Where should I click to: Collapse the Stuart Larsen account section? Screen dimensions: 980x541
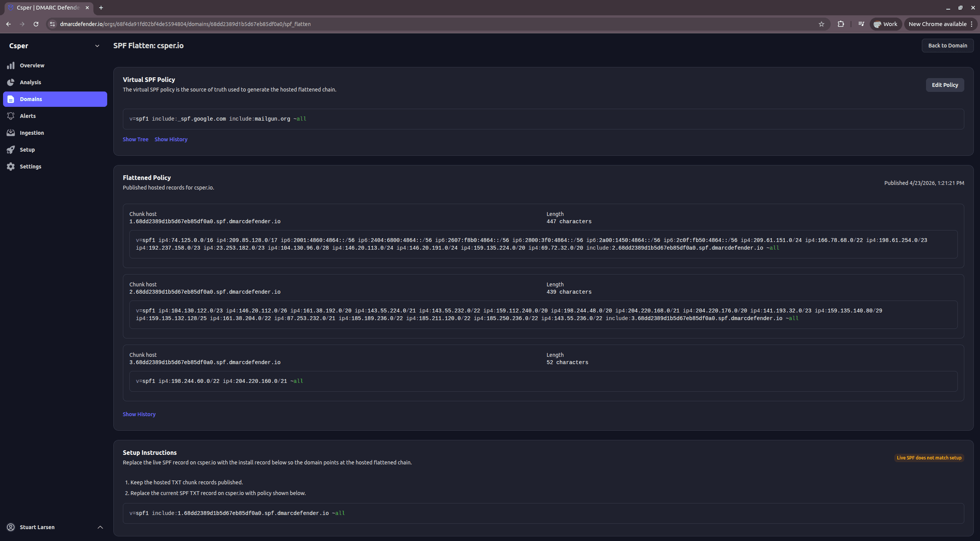100,527
